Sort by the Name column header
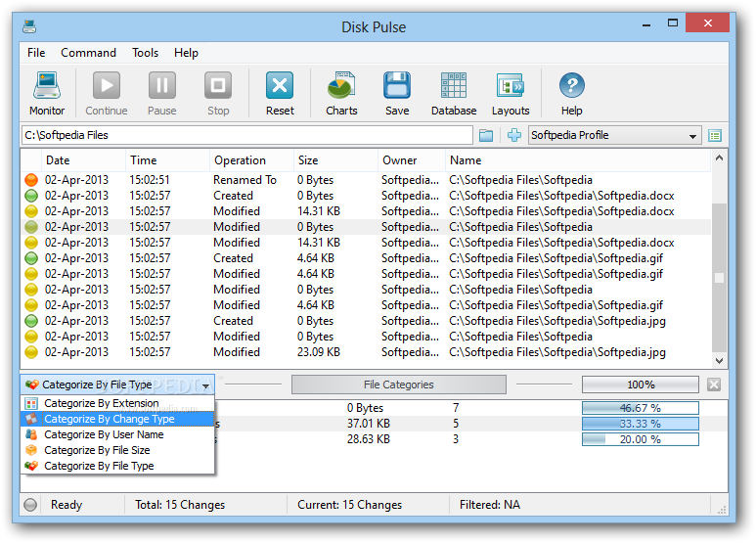The image size is (756, 543). tap(578, 160)
